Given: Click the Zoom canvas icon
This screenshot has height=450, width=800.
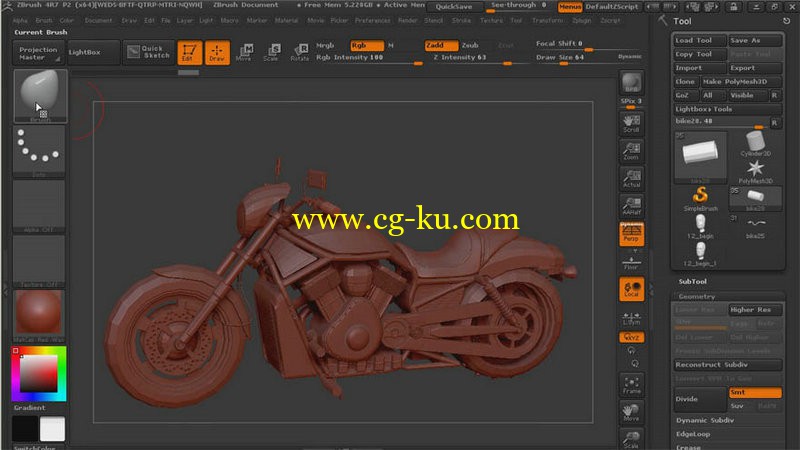Looking at the screenshot, I should click(x=632, y=152).
